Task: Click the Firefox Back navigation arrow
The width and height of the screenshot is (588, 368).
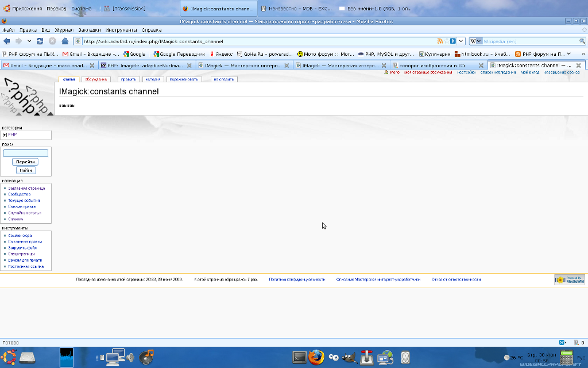Action: 7,41
